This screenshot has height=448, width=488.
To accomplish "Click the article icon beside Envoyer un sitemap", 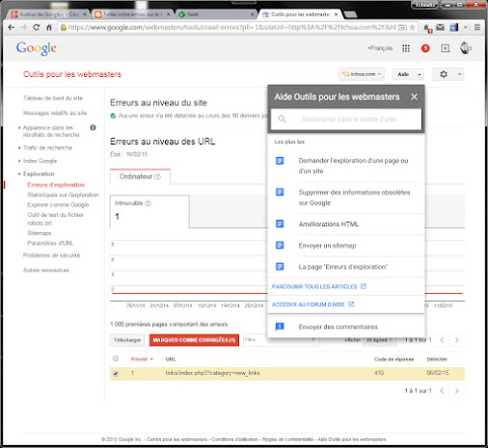I will [280, 246].
